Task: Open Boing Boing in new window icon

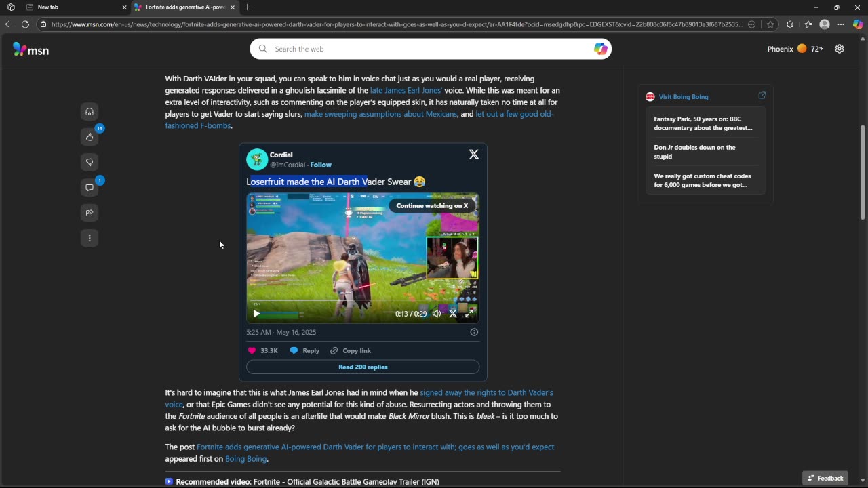Action: coord(762,96)
